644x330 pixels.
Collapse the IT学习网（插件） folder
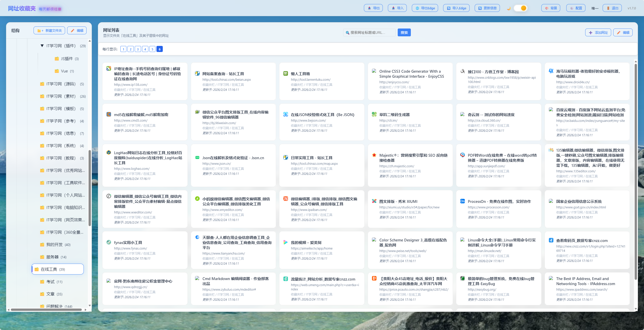42,46
